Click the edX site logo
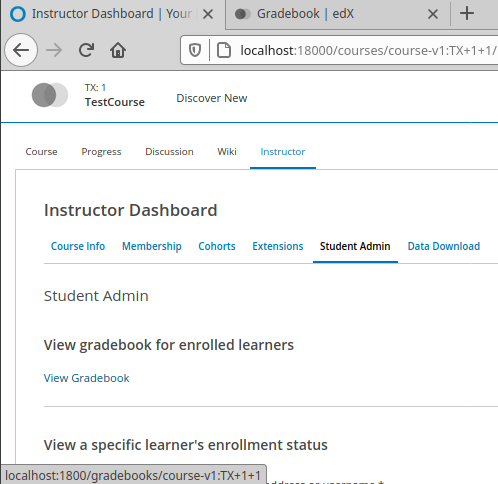The height and width of the screenshot is (484, 498). click(50, 95)
